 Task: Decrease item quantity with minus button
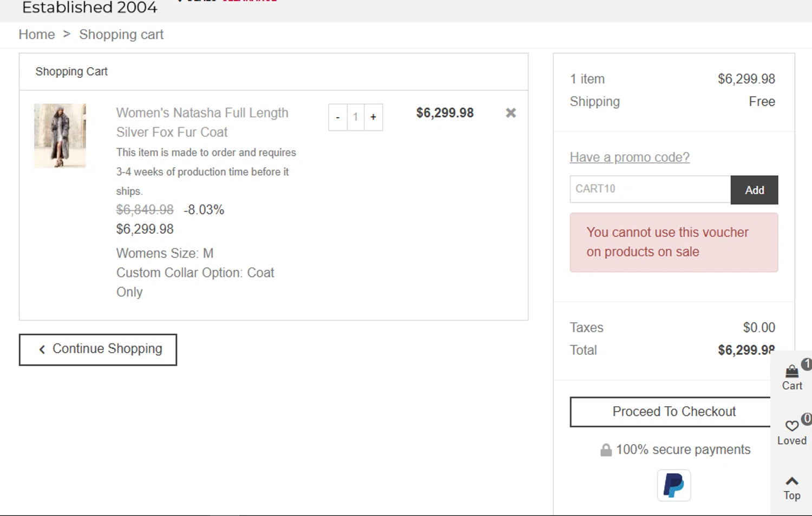[338, 117]
